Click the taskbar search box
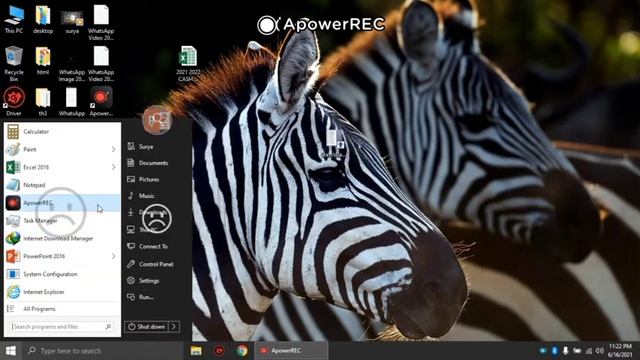Screen dimensions: 640x360 click(102, 351)
